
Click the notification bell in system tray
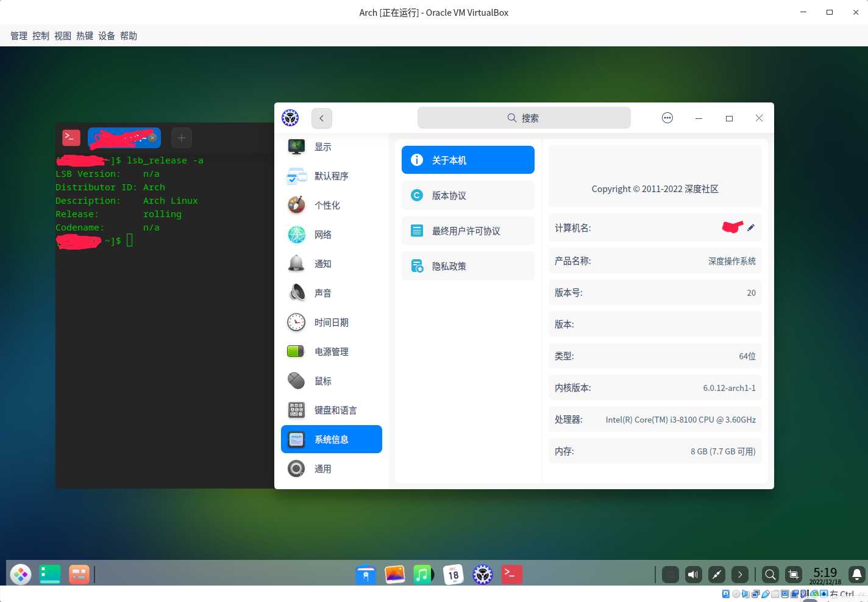[x=856, y=574]
